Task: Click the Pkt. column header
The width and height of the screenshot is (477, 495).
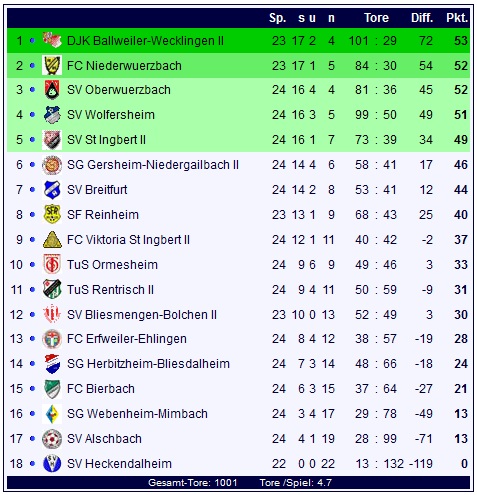Action: [x=457, y=18]
